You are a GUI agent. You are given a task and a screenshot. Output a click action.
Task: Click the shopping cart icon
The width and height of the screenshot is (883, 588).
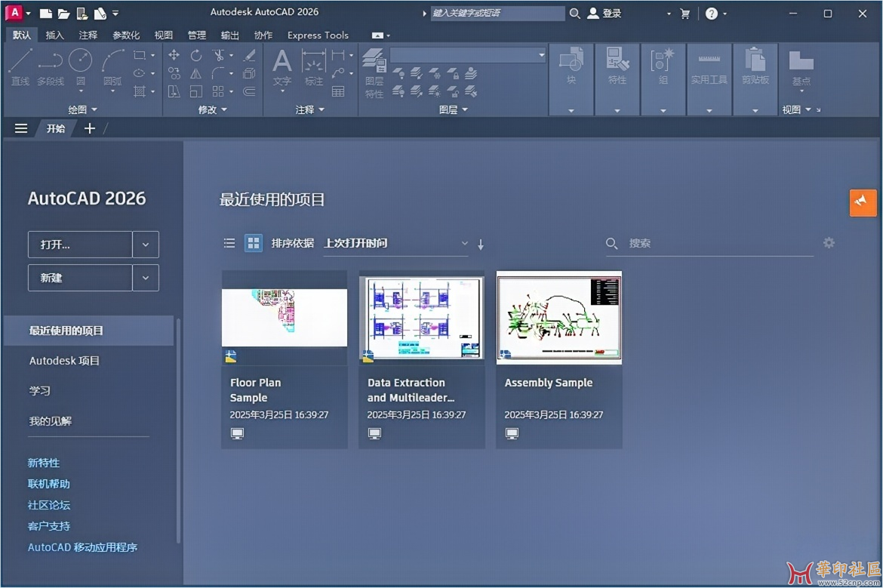685,14
